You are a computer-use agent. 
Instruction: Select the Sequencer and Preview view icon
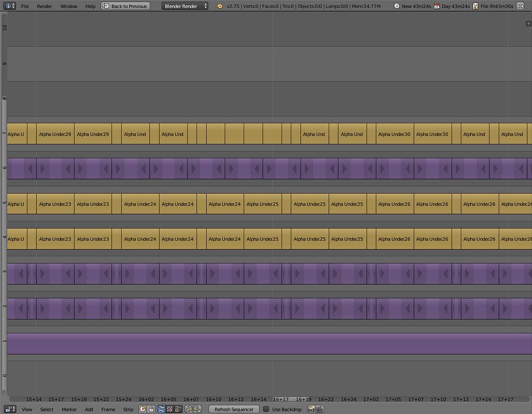click(x=178, y=409)
